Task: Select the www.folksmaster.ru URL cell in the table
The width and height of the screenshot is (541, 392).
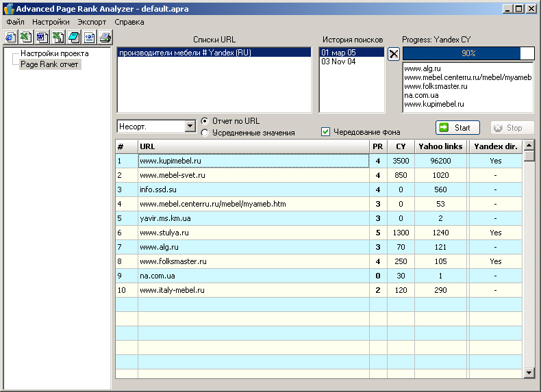Action: click(253, 261)
